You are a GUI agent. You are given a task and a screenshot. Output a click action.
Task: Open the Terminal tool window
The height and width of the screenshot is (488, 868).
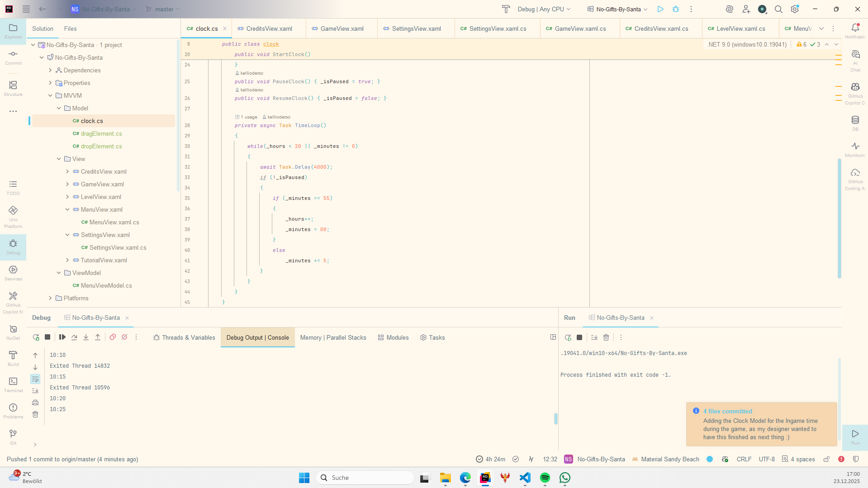pos(13,385)
